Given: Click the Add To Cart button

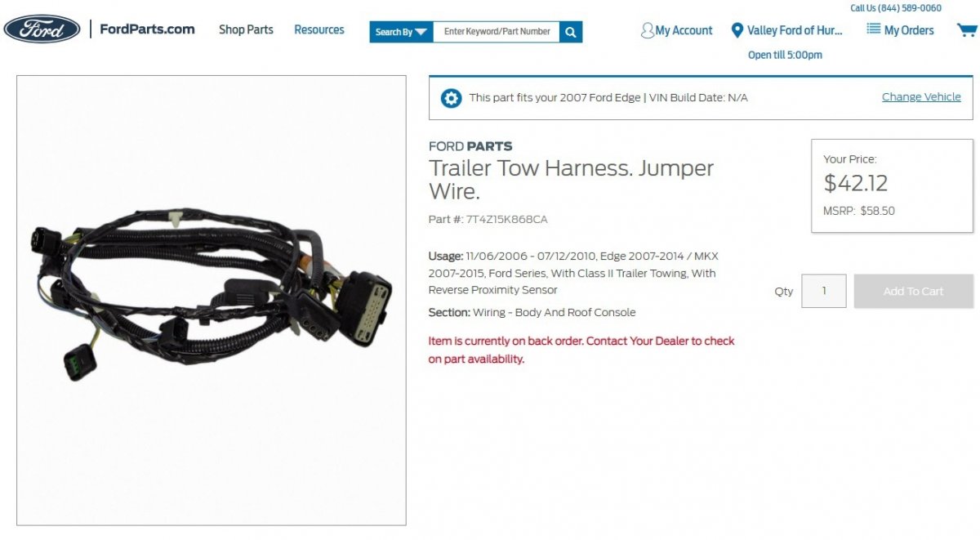Looking at the screenshot, I should [x=913, y=291].
